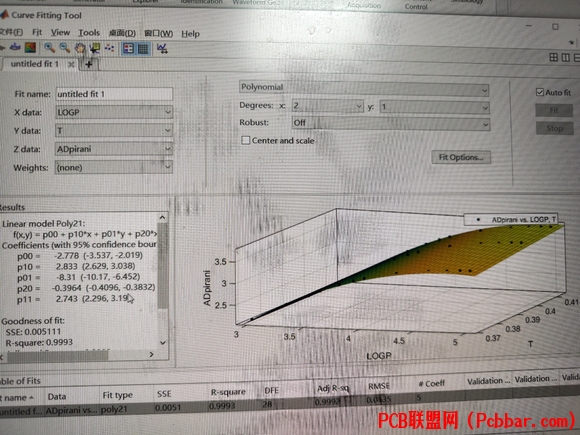Click the Stop button

554,128
